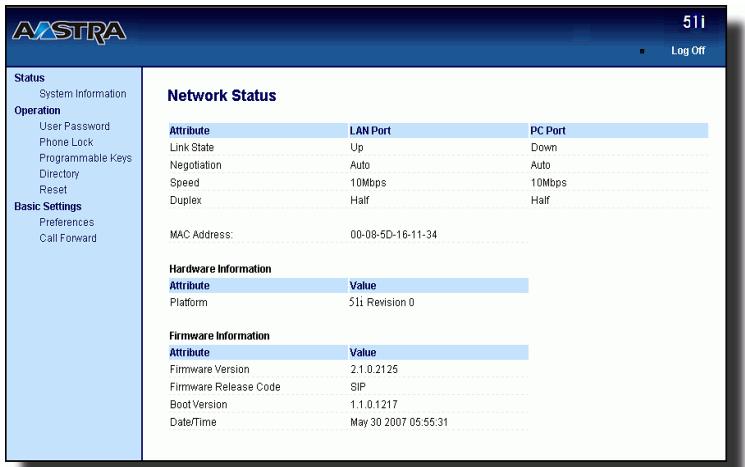
Task: Click the Network Status page title
Action: [x=221, y=95]
